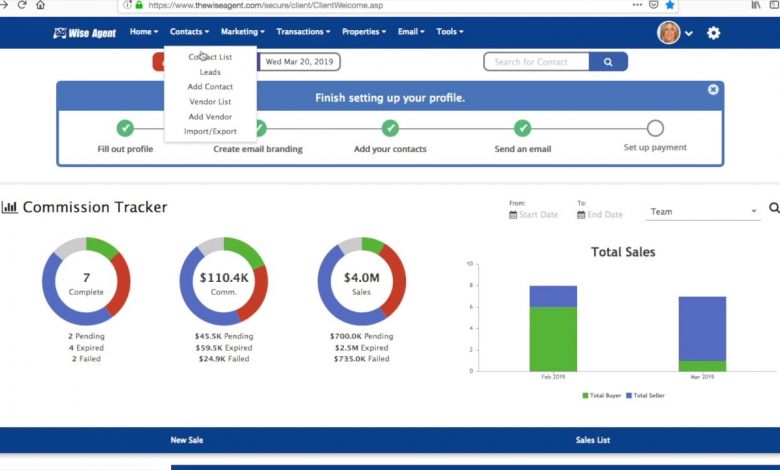Click the secure padlock icon
The image size is (780, 470).
tap(139, 5)
